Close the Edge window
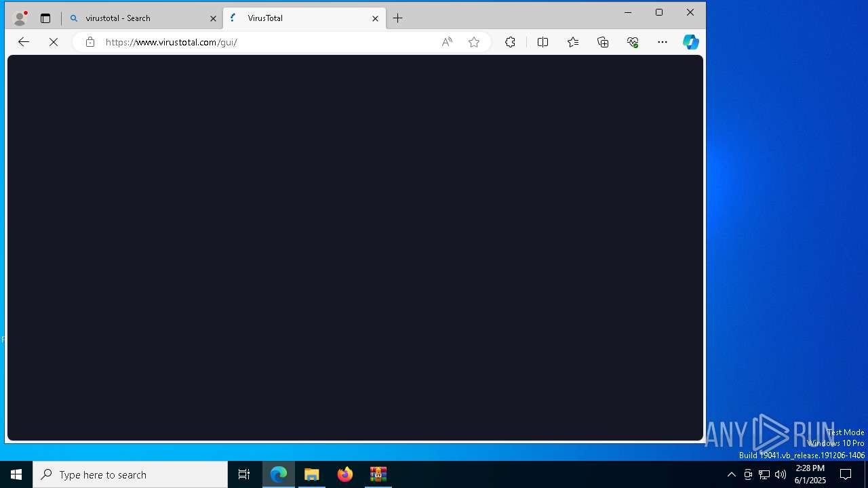This screenshot has width=868, height=488. (x=690, y=12)
